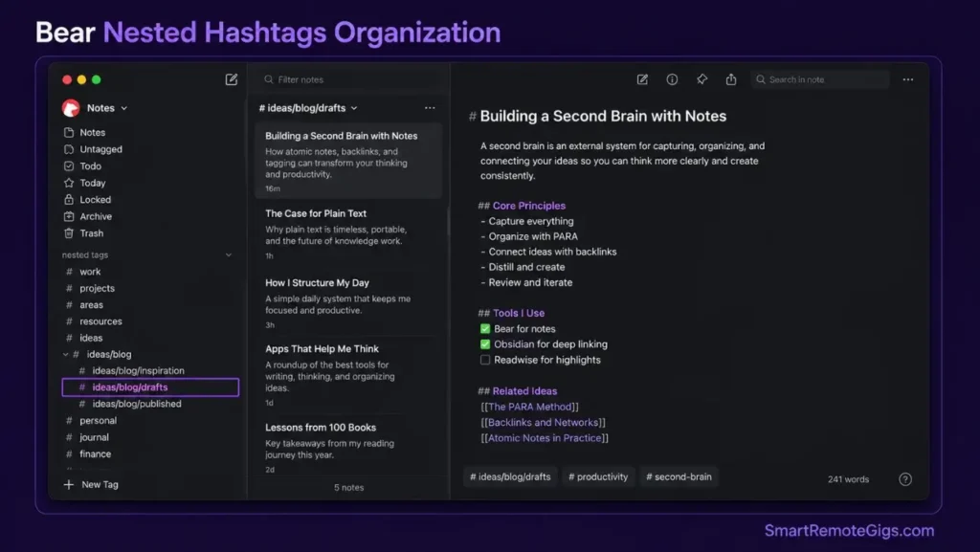Image resolution: width=980 pixels, height=552 pixels.
Task: Open the note's more options ellipsis
Action: pyautogui.click(x=907, y=79)
